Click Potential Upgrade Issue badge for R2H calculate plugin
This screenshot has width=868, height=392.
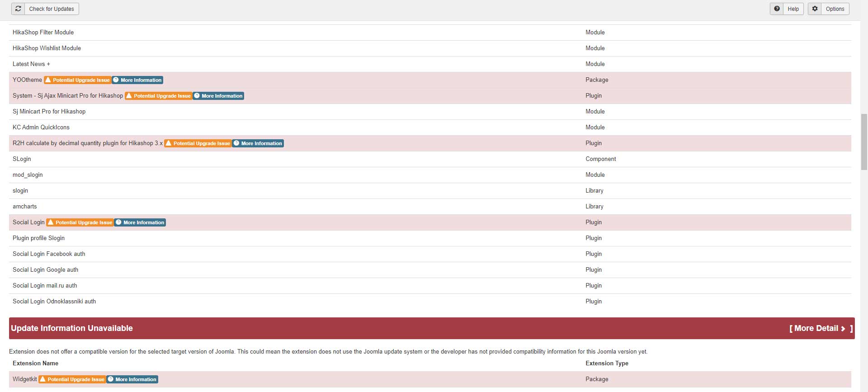198,143
